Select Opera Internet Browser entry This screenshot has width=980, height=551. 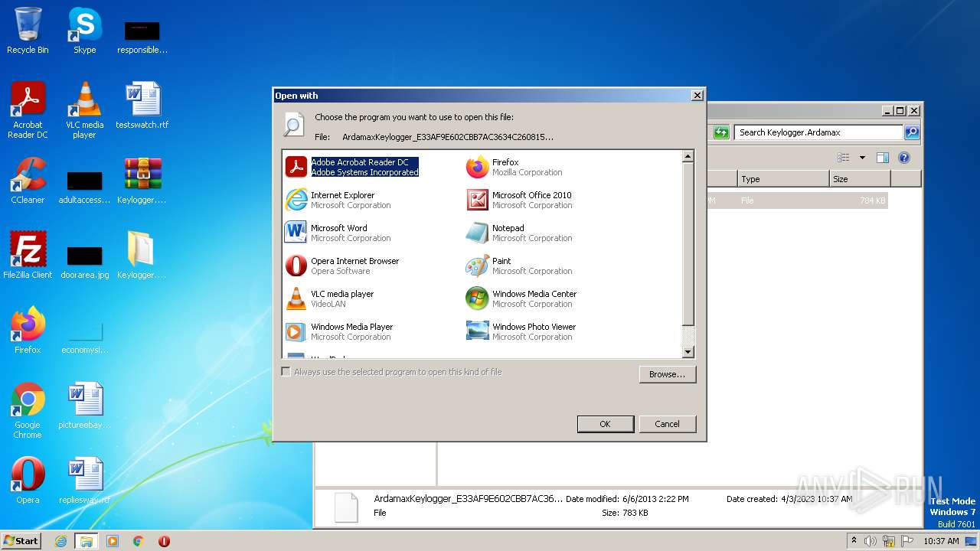coord(342,266)
